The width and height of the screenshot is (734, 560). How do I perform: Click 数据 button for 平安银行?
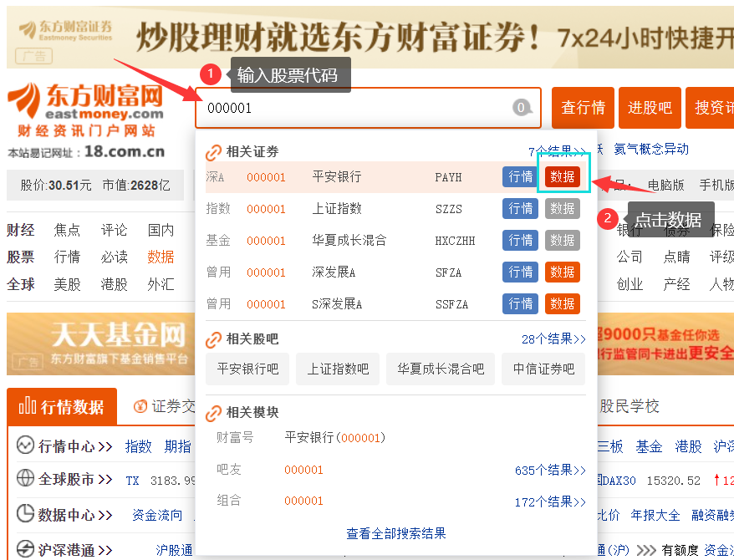[x=562, y=177]
